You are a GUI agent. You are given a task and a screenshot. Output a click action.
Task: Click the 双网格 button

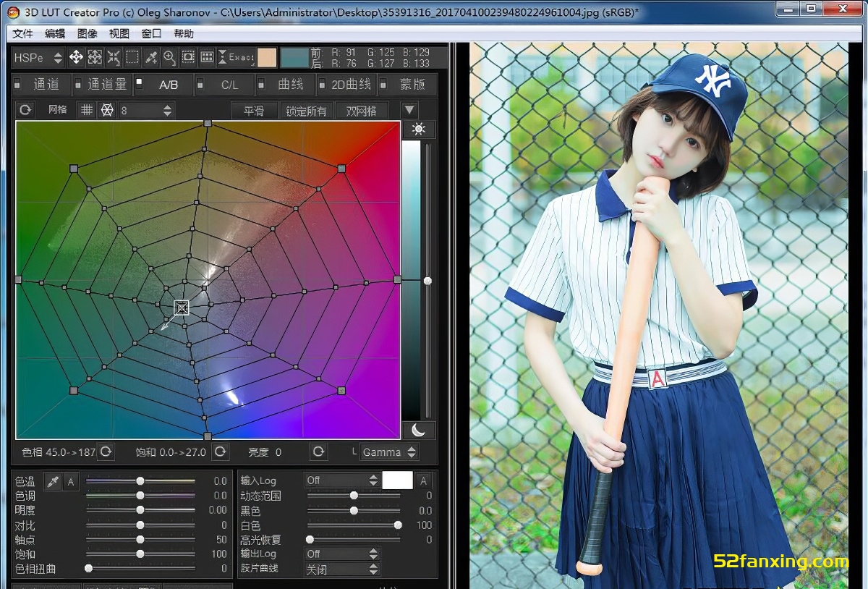[362, 111]
